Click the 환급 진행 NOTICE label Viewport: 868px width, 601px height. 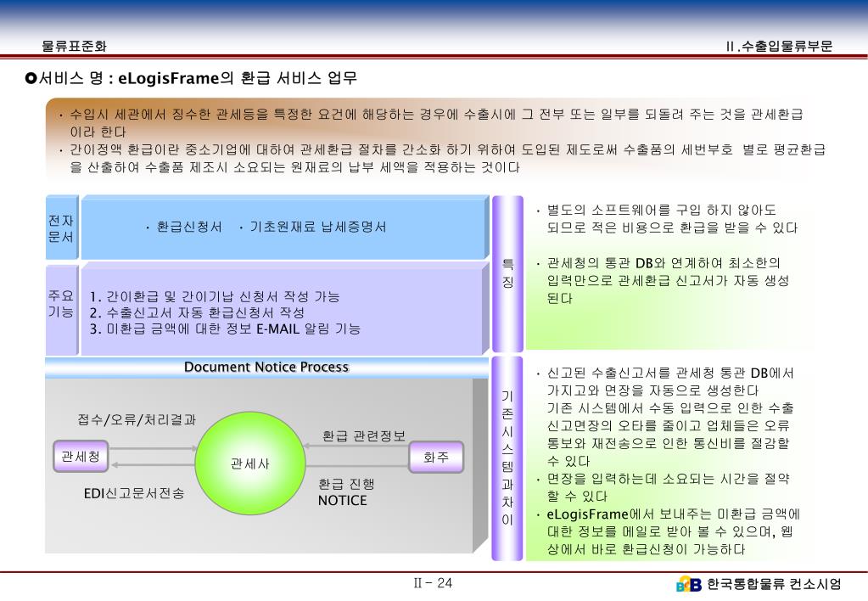point(346,492)
